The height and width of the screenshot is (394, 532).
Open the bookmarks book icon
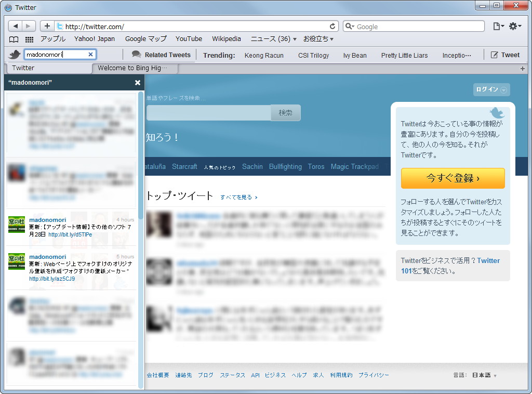pos(13,39)
